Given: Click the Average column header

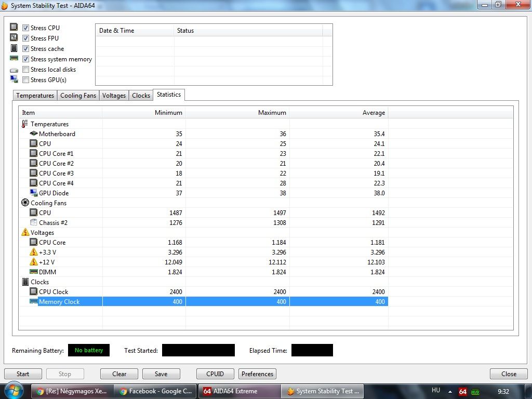Looking at the screenshot, I should click(339, 113).
